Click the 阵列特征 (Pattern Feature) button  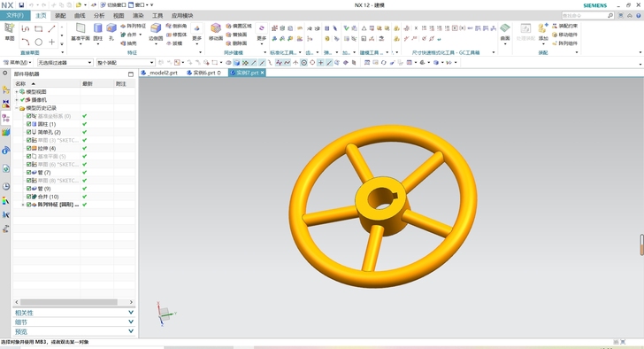[x=134, y=26]
